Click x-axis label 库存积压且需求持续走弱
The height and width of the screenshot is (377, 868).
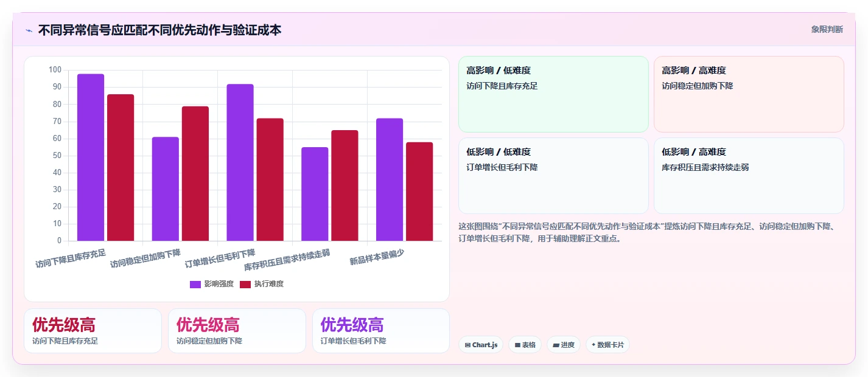point(287,260)
